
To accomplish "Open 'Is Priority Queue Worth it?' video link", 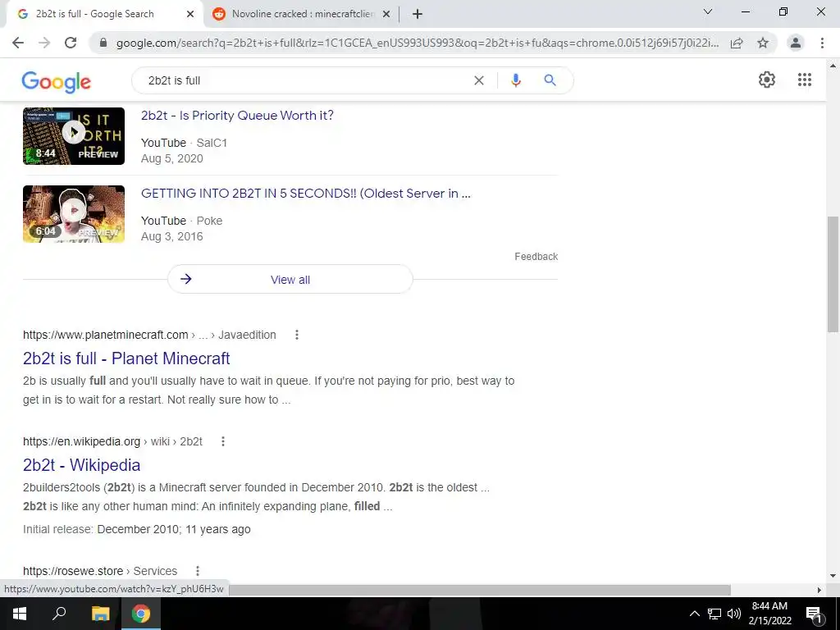I will [x=237, y=115].
